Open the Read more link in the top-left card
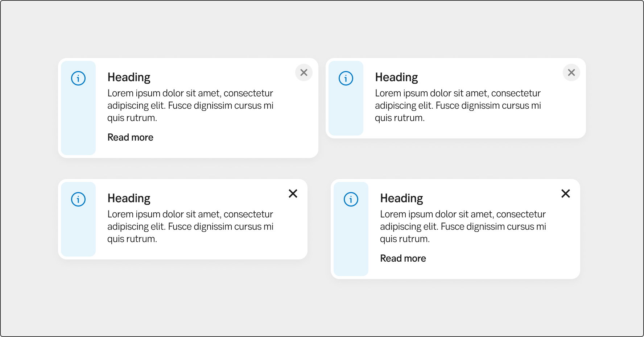 (131, 137)
